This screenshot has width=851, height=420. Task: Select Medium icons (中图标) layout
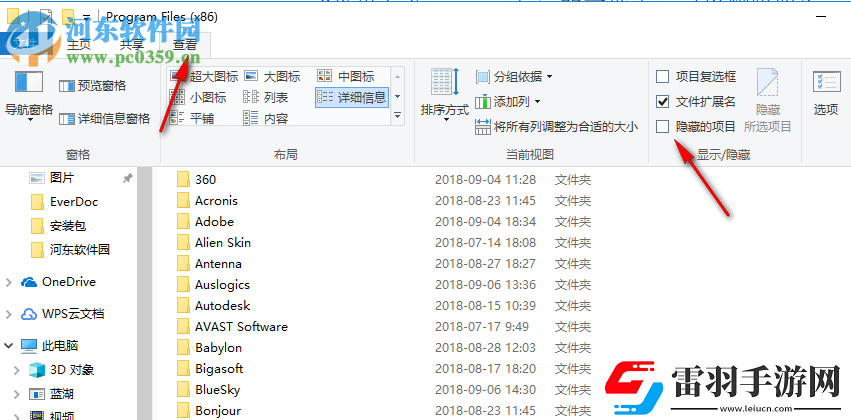point(346,77)
